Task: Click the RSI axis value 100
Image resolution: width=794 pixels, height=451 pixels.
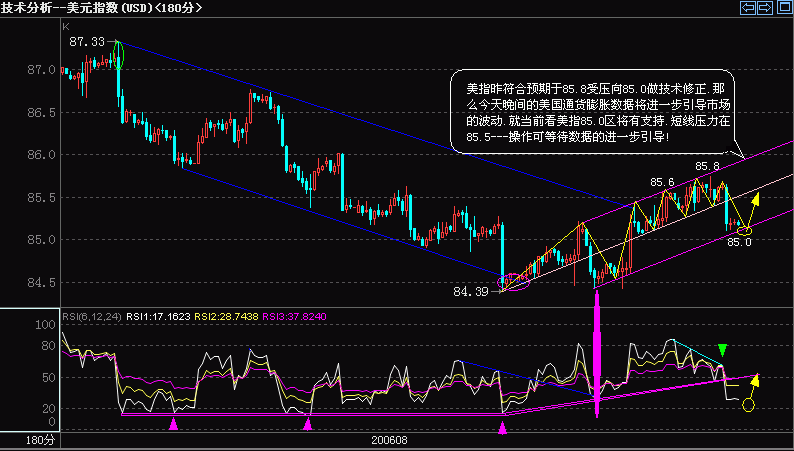Action: [x=45, y=324]
